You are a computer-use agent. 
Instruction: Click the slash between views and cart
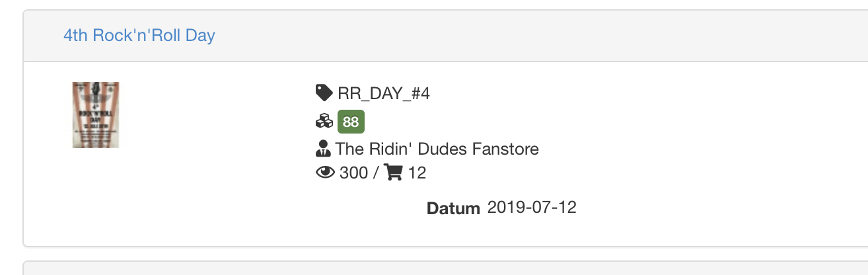pyautogui.click(x=376, y=173)
